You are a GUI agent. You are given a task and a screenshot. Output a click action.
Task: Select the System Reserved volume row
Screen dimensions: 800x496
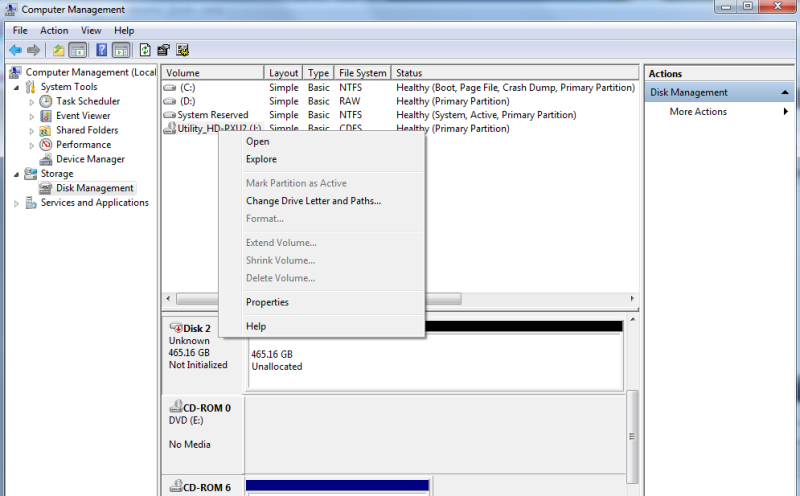click(x=400, y=115)
